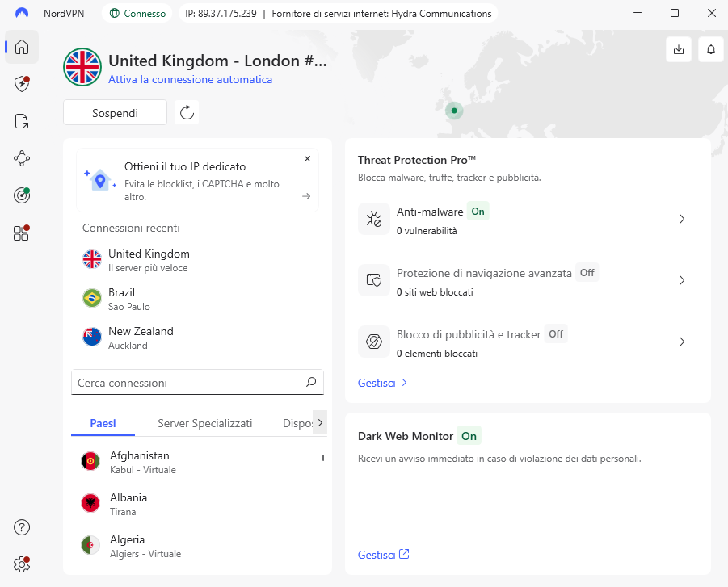Screen dimensions: 728x587
Task: Expand Protezione di navigazione avanzata chevron
Action: click(x=682, y=280)
